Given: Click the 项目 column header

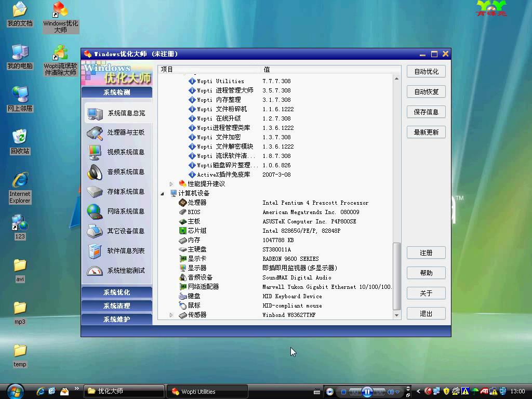Looking at the screenshot, I should coord(209,69).
